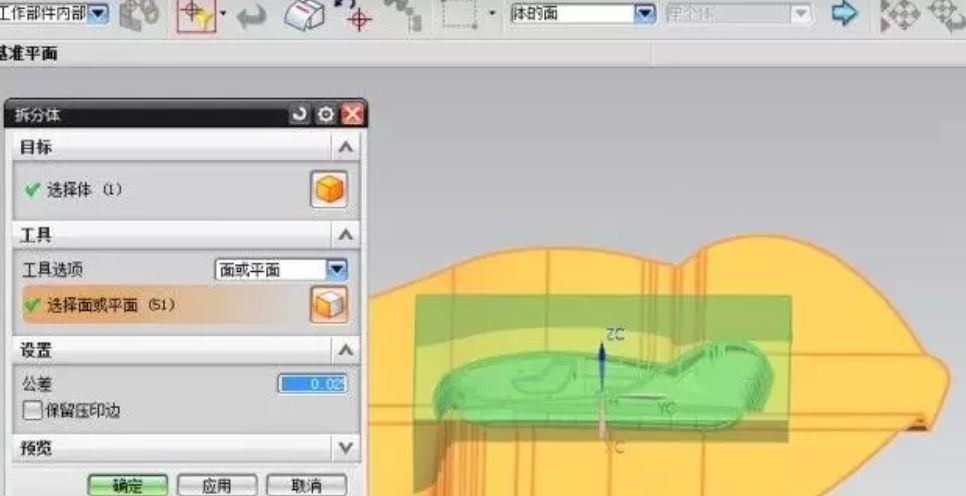
Task: Open the gear settings in 拆分体 dialog
Action: [x=325, y=115]
